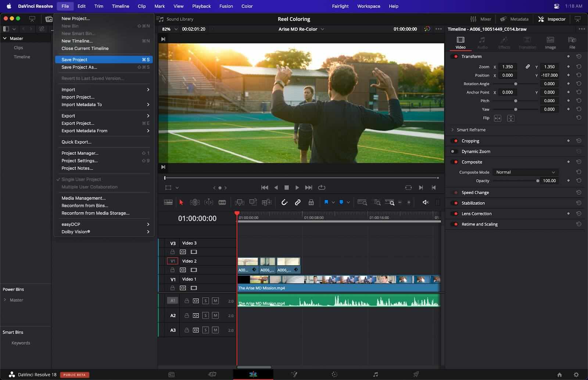Toggle loop playback icon
The height and width of the screenshot is (380, 588).
click(x=322, y=187)
